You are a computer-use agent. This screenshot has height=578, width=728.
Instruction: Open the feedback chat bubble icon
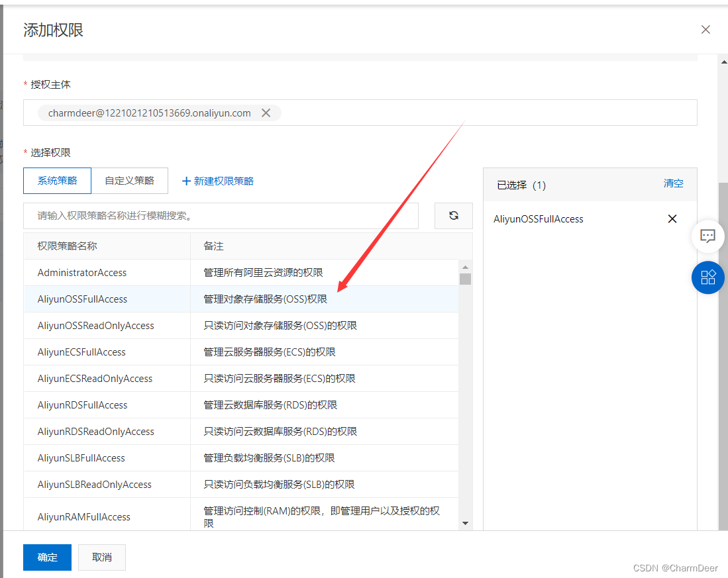pyautogui.click(x=707, y=236)
